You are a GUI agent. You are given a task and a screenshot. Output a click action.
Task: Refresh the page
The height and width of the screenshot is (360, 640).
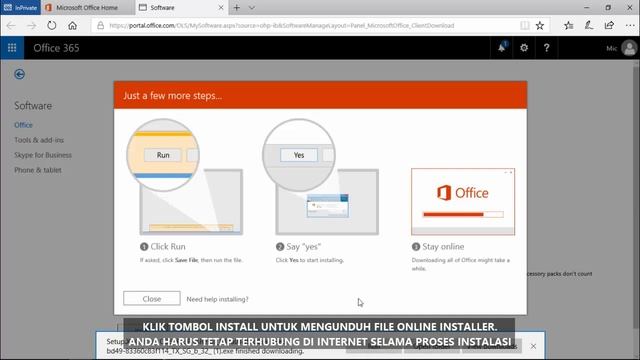tap(51, 25)
